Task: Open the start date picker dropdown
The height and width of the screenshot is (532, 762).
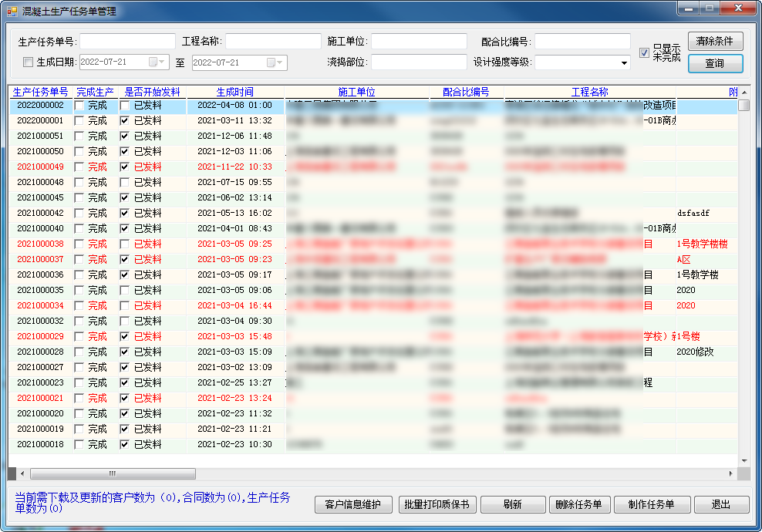Action: (x=157, y=62)
